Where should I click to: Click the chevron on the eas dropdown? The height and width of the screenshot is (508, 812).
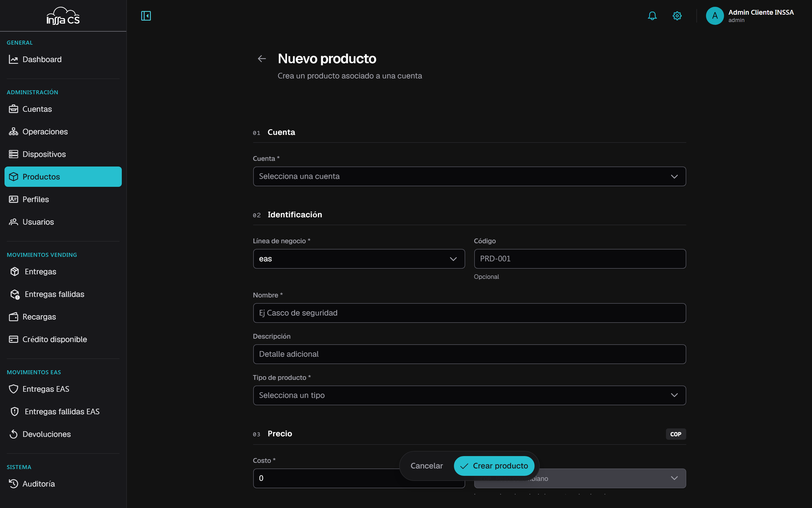[453, 259]
